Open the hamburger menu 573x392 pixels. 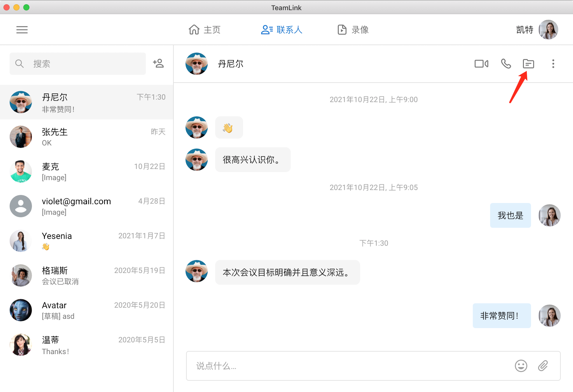pyautogui.click(x=22, y=30)
